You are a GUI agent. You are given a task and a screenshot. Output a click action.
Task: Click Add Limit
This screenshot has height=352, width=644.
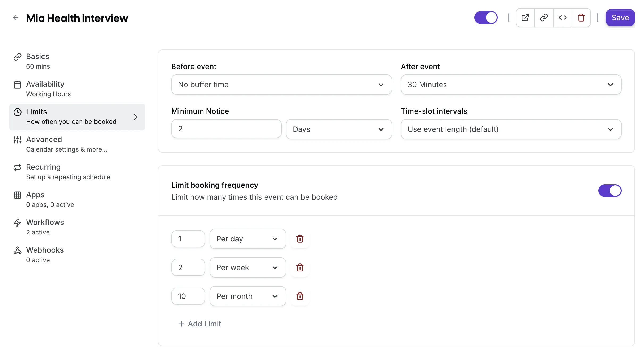pyautogui.click(x=200, y=324)
